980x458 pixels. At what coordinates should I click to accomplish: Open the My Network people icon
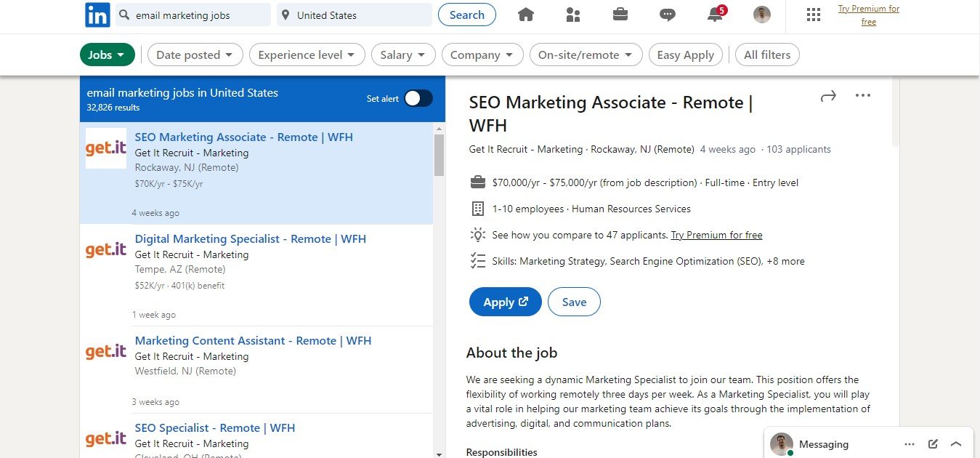pyautogui.click(x=573, y=15)
